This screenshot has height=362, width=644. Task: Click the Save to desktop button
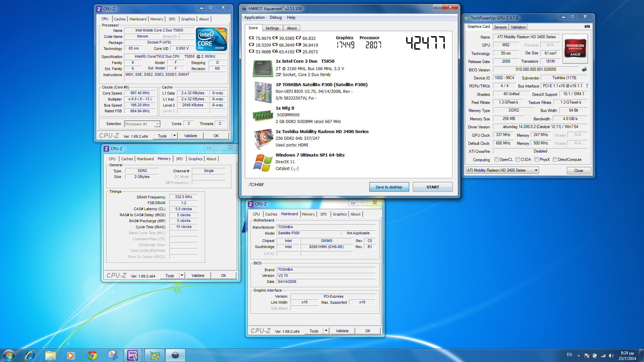pyautogui.click(x=389, y=187)
